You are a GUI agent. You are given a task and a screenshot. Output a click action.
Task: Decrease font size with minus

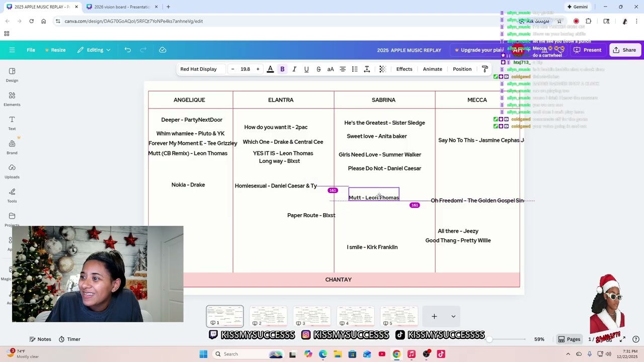(232, 69)
